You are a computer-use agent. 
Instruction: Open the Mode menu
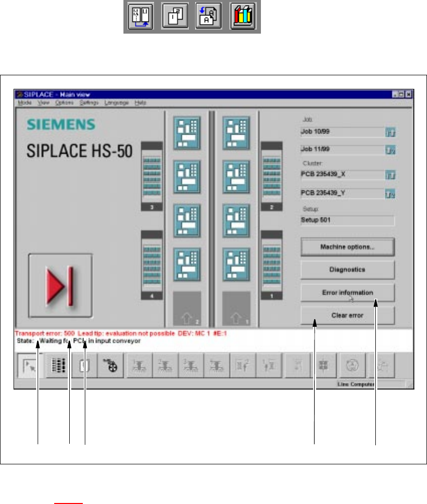(x=25, y=102)
